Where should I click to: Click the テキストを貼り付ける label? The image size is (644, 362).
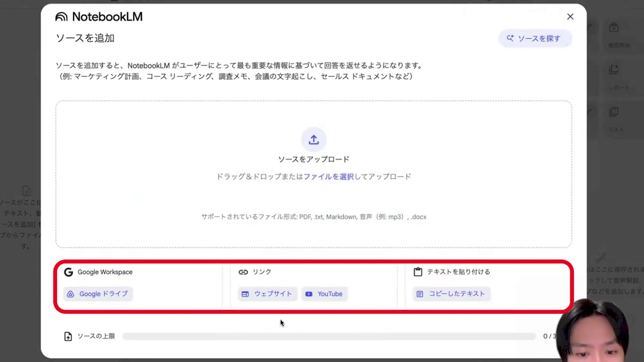pos(459,272)
